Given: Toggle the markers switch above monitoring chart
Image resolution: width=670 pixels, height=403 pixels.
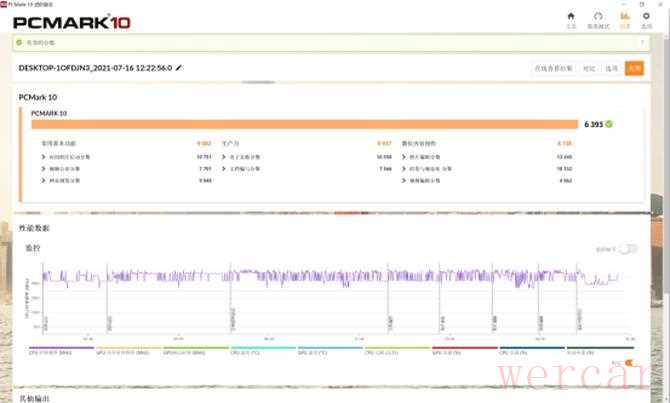Looking at the screenshot, I should 628,249.
